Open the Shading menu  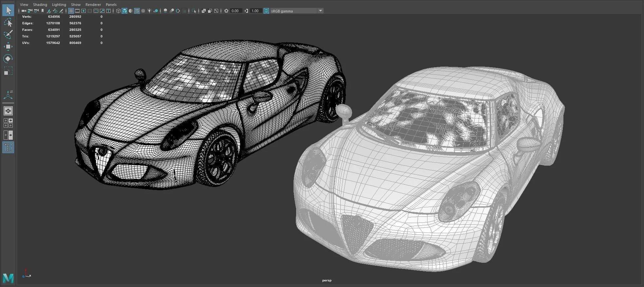[40, 5]
